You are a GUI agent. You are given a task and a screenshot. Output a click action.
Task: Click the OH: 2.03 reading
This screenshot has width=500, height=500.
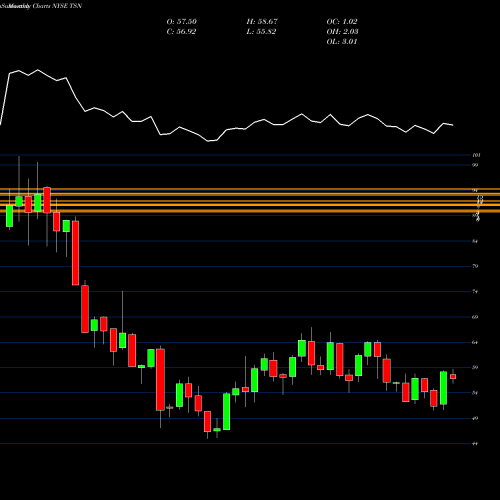pyautogui.click(x=343, y=32)
